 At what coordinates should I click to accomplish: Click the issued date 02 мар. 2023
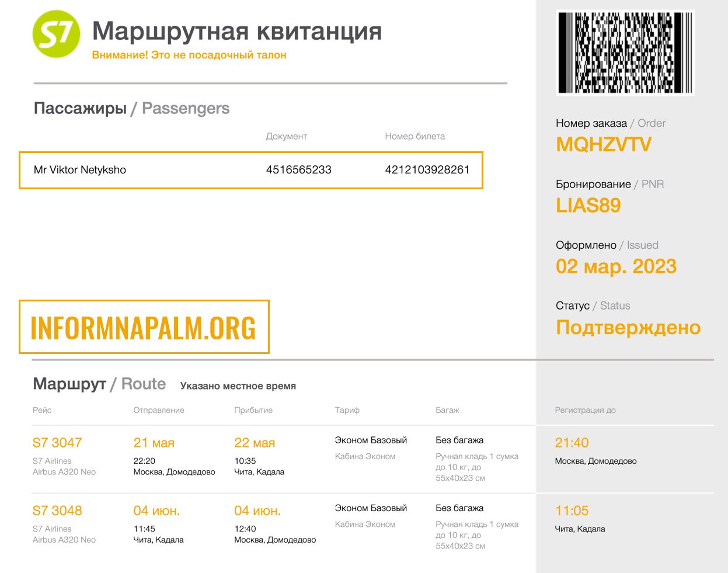(616, 266)
